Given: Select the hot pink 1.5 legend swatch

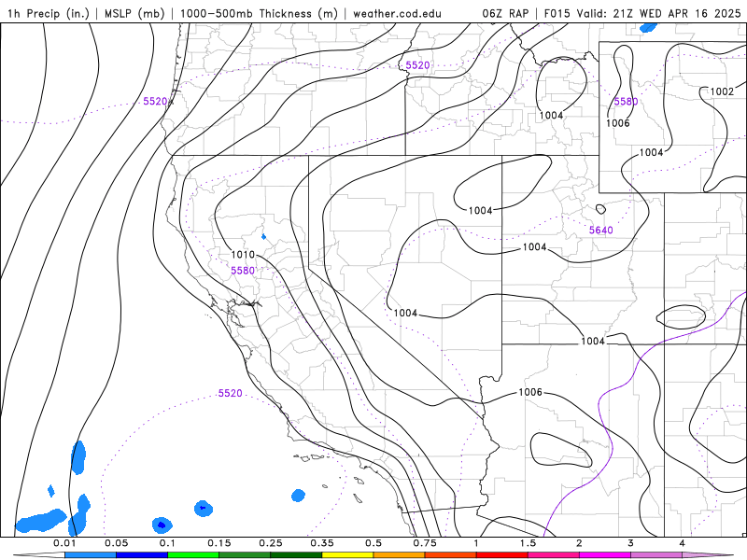Looking at the screenshot, I should [554, 555].
